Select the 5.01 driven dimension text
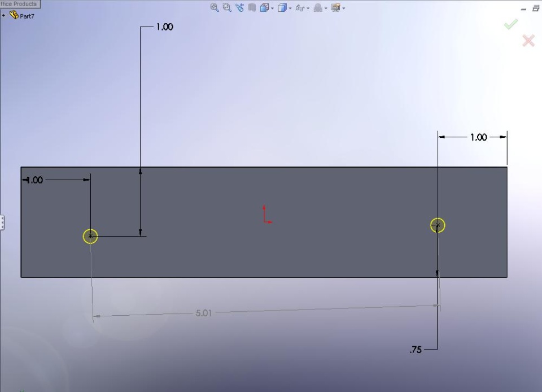Image resolution: width=542 pixels, height=392 pixels. pyautogui.click(x=204, y=313)
